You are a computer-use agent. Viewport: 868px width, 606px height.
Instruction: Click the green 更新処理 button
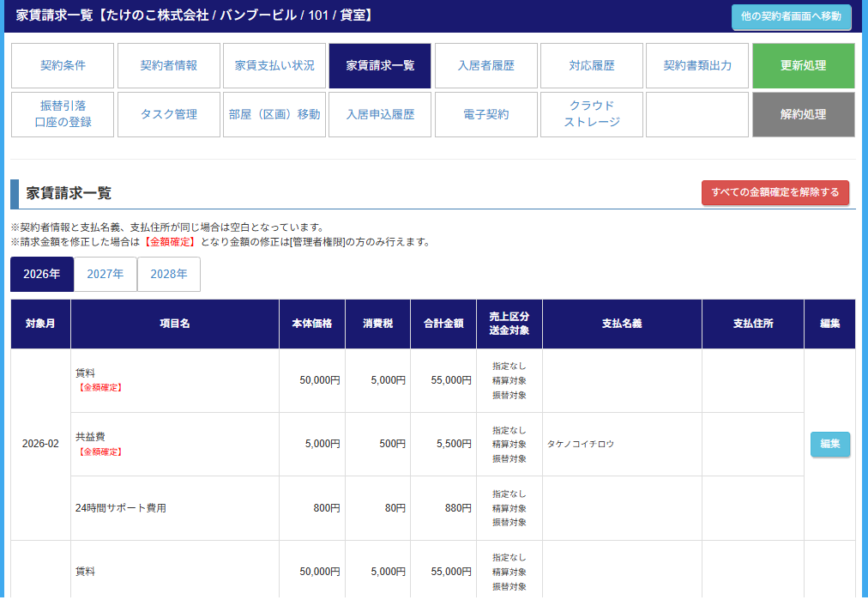tap(804, 65)
